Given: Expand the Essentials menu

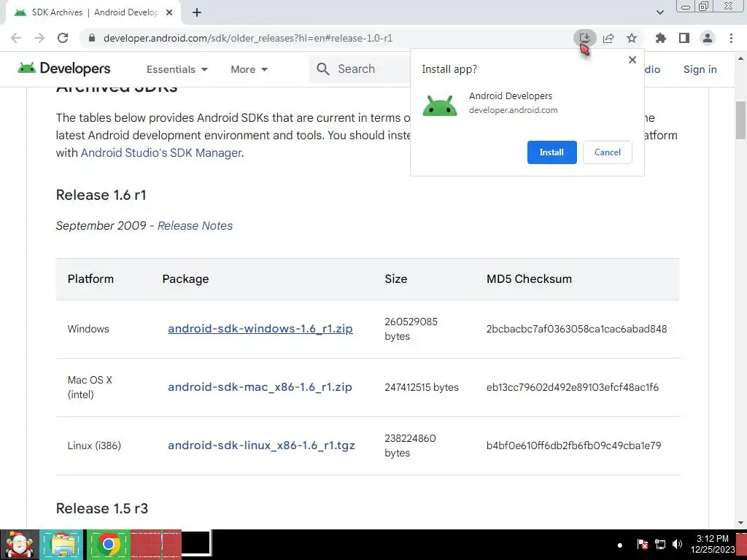Looking at the screenshot, I should point(177,69).
